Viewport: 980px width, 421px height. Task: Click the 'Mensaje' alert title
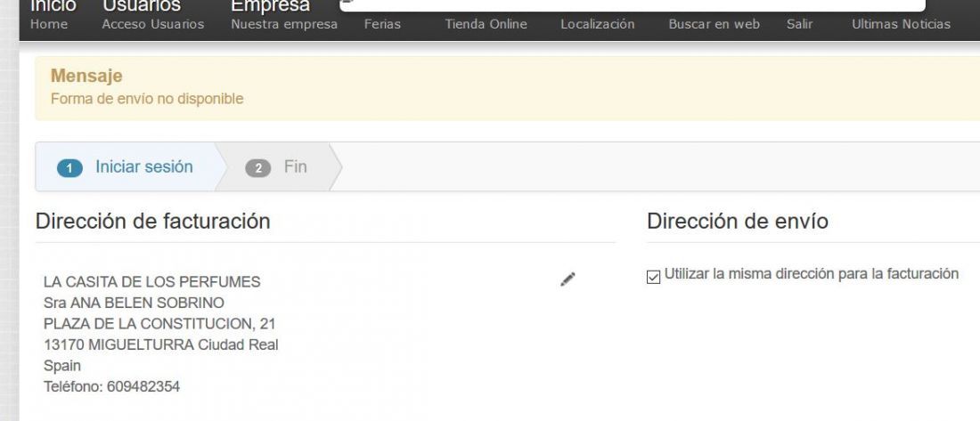[x=86, y=77]
